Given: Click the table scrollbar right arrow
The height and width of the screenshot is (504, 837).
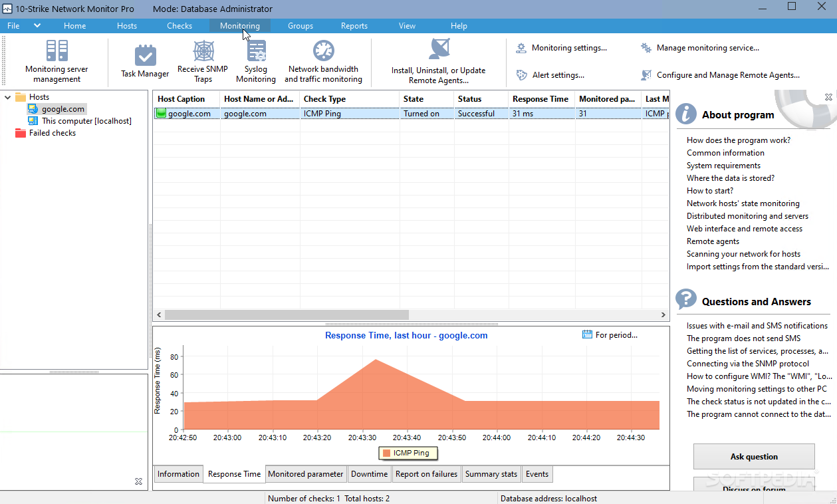Looking at the screenshot, I should pos(663,315).
